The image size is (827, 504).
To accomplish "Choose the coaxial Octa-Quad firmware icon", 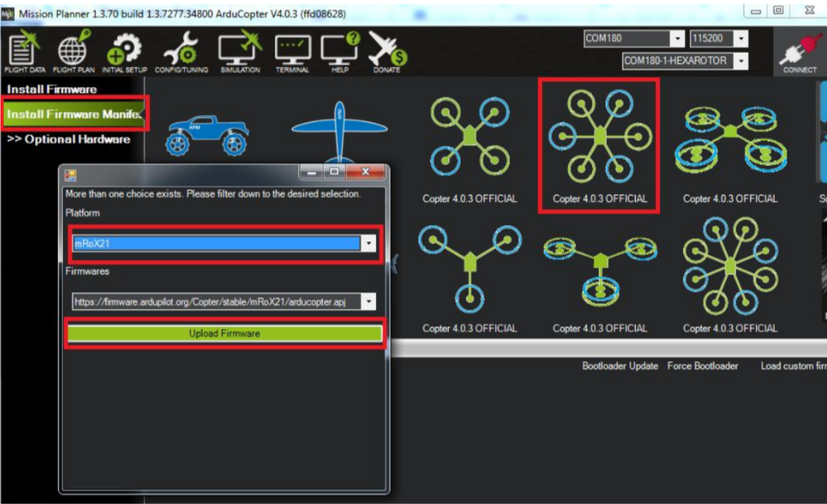I will coord(730,140).
